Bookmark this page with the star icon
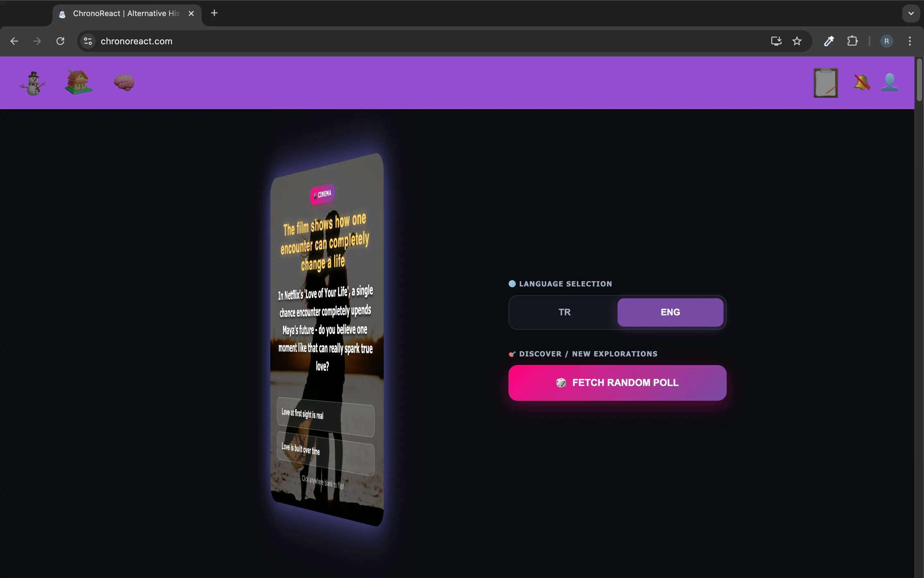Viewport: 924px width, 578px height. [x=797, y=41]
